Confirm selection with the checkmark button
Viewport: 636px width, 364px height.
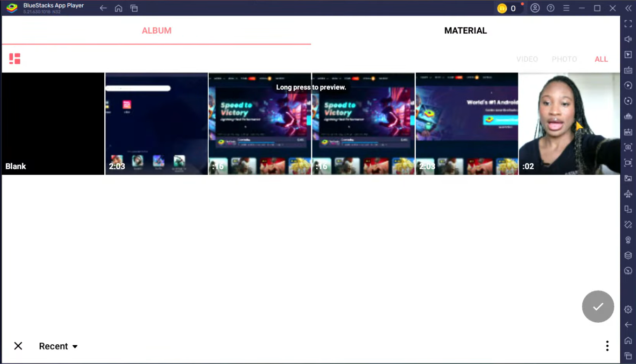(598, 306)
